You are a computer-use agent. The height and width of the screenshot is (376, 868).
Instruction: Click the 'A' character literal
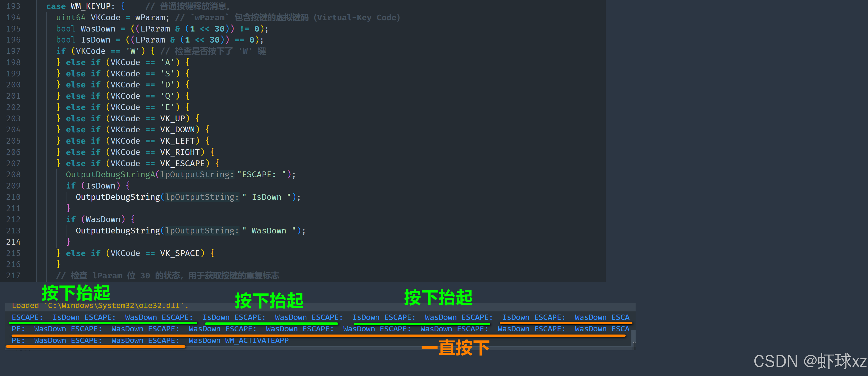click(x=167, y=62)
